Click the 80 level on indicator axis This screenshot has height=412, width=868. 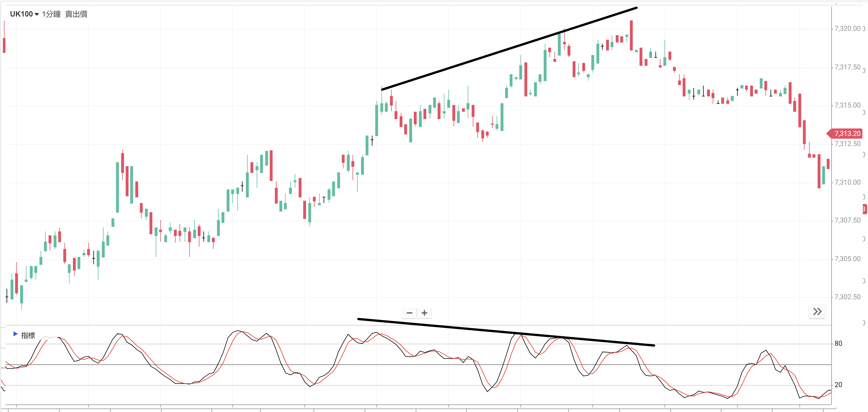(838, 344)
